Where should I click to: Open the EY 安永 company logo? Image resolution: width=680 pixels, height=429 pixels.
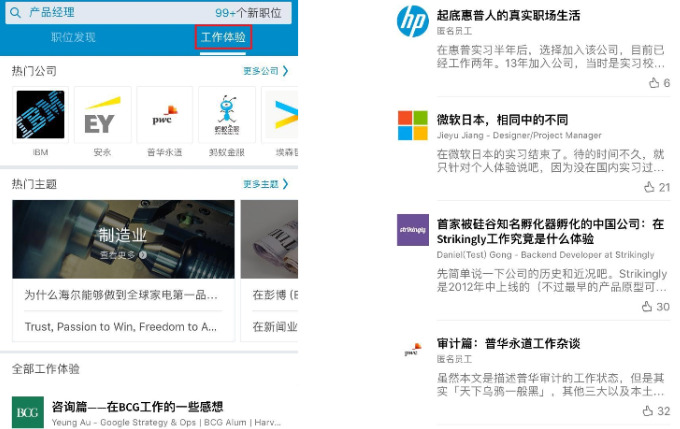(102, 115)
